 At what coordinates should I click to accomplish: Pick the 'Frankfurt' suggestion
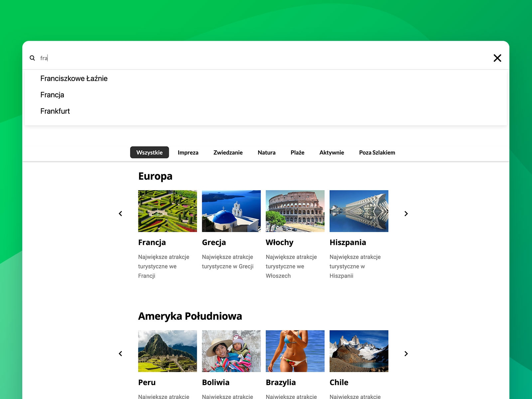click(x=55, y=111)
